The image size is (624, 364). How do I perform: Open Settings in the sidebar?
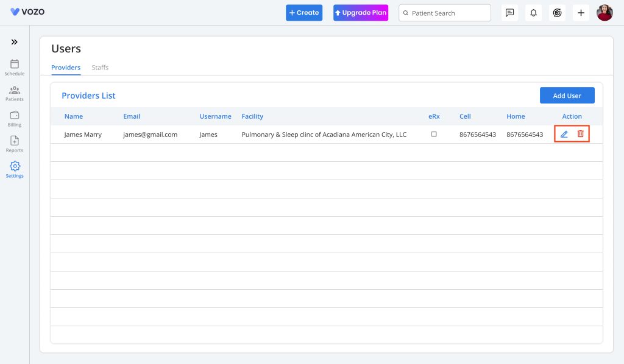(x=15, y=169)
